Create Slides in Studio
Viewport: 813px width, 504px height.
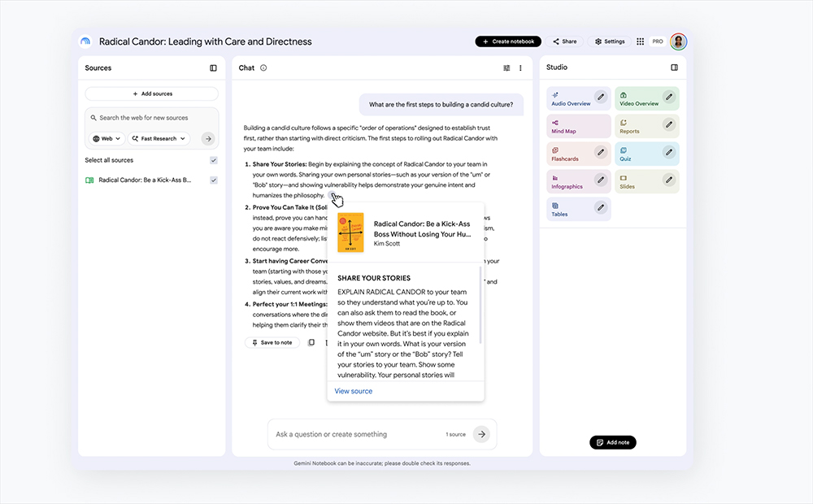647,181
